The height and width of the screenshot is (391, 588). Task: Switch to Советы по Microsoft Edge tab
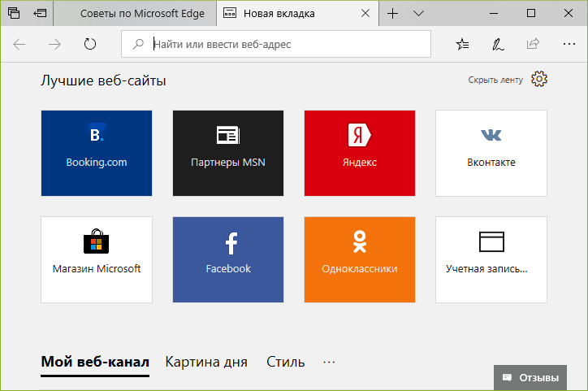click(x=135, y=14)
